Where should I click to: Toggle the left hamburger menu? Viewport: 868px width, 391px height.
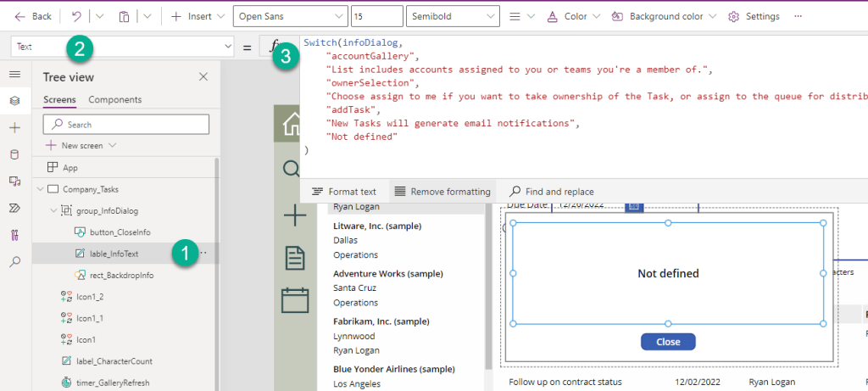point(15,74)
